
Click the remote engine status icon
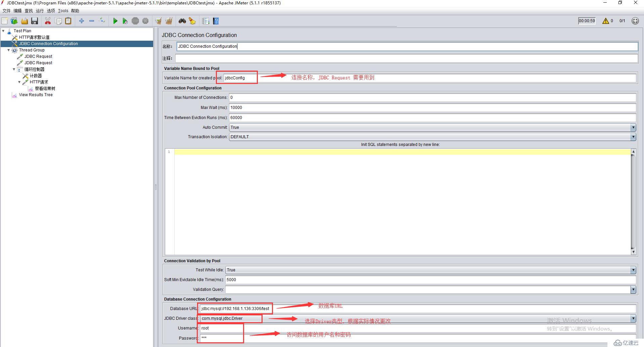[635, 21]
